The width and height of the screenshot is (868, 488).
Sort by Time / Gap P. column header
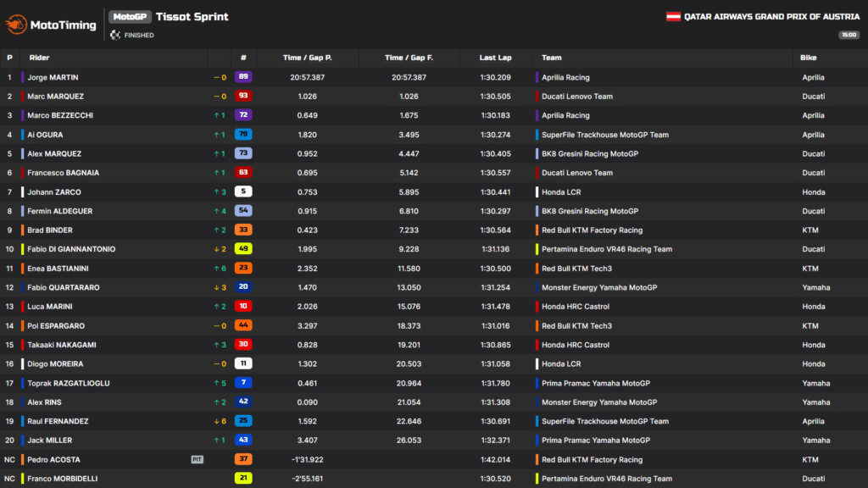(x=307, y=58)
